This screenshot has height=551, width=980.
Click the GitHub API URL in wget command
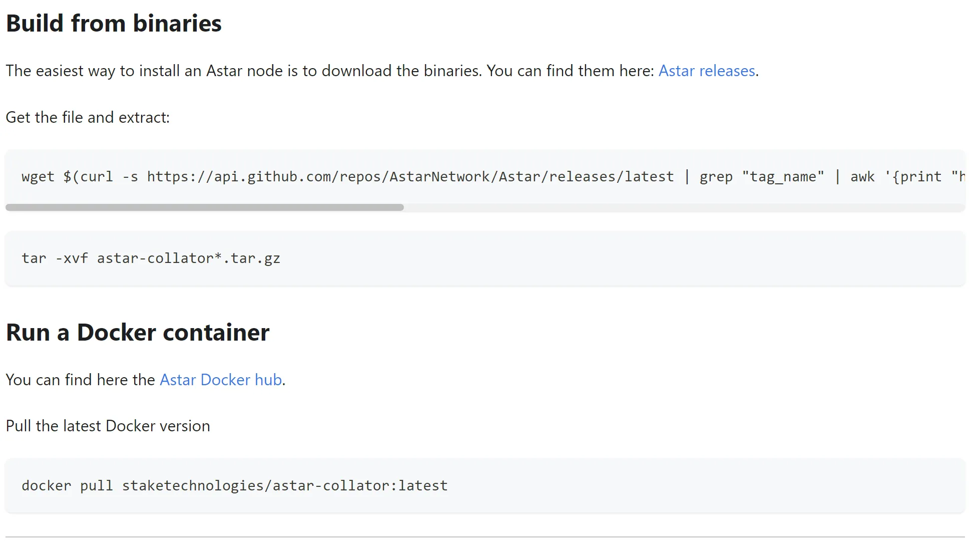pos(410,177)
